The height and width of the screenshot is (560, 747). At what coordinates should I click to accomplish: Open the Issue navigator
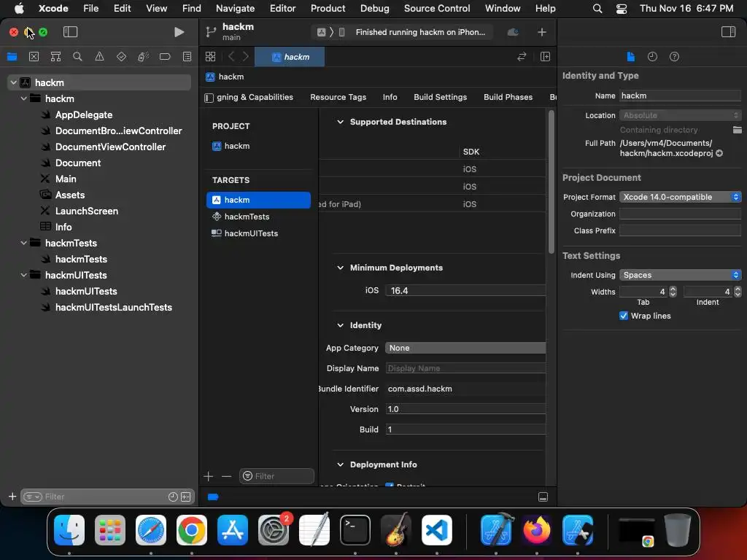99,57
